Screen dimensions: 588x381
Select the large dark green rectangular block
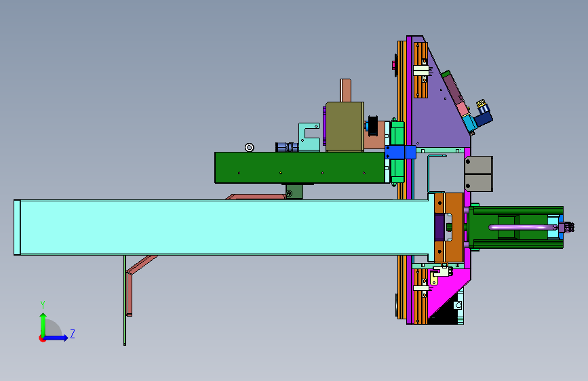[300, 167]
